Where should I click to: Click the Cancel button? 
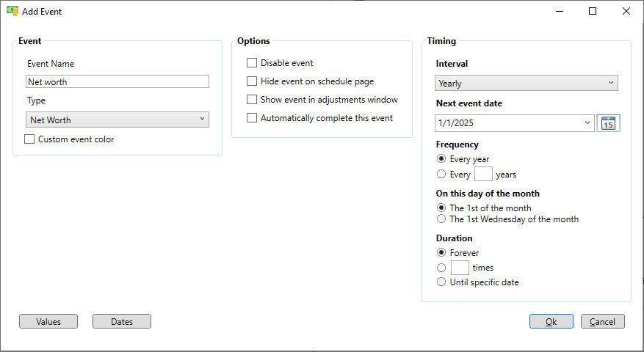pyautogui.click(x=603, y=321)
